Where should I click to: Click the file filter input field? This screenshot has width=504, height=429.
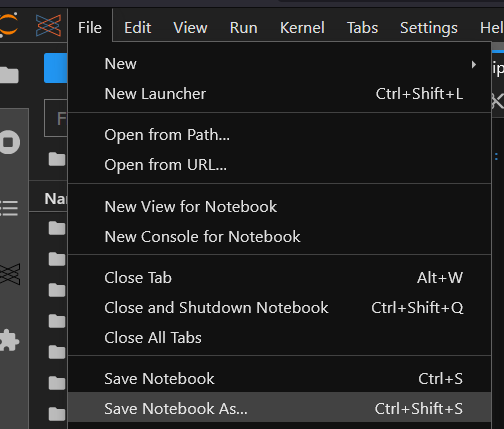pyautogui.click(x=56, y=118)
